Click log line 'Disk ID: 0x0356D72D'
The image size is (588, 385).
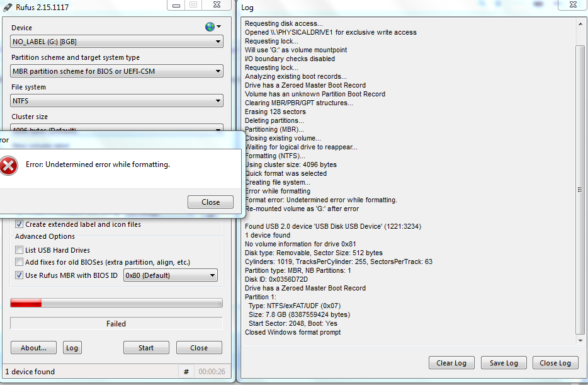point(276,279)
